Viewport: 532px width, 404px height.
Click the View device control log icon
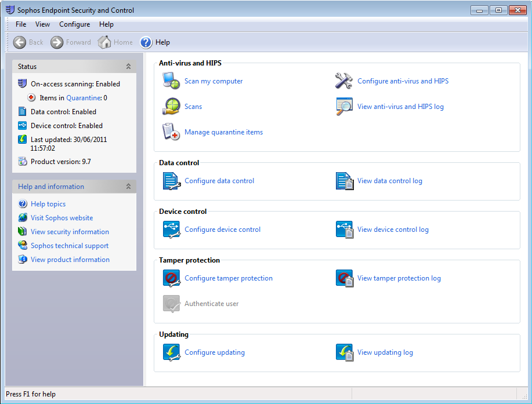point(345,230)
